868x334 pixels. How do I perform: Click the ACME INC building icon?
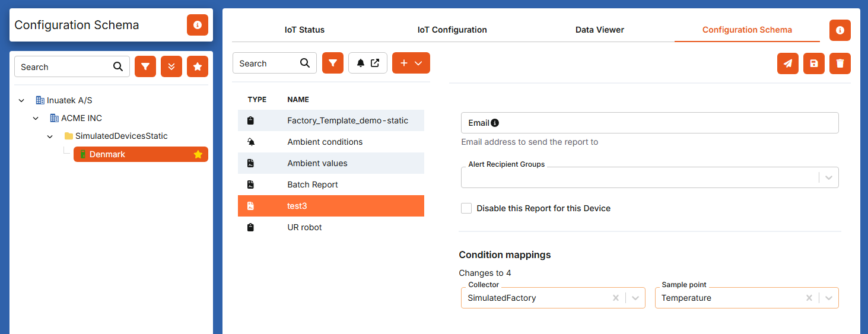[x=54, y=118]
